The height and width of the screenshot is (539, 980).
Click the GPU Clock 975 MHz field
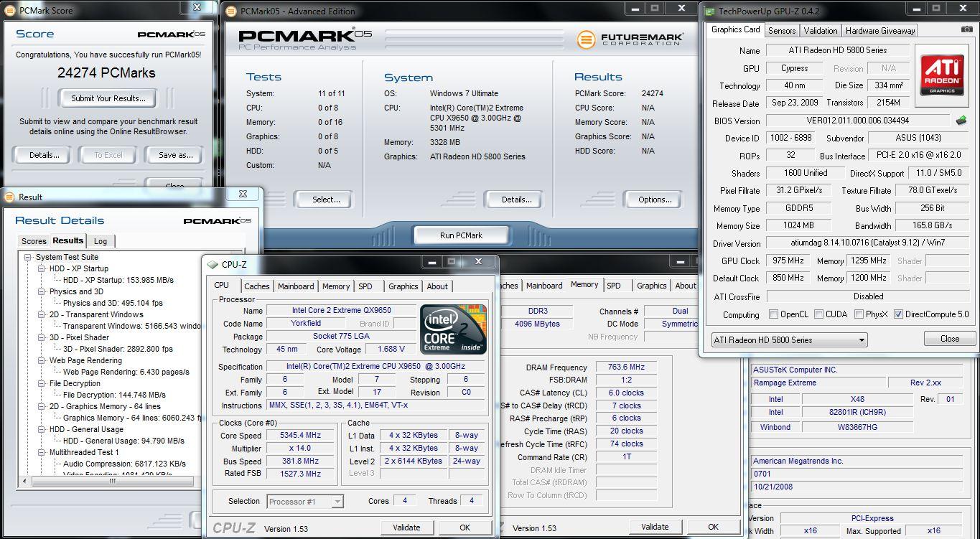788,261
